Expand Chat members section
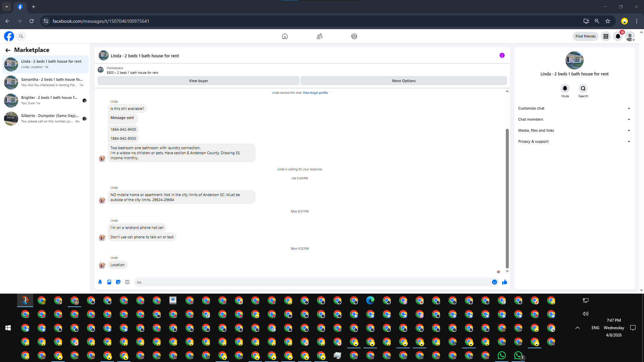 574,119
